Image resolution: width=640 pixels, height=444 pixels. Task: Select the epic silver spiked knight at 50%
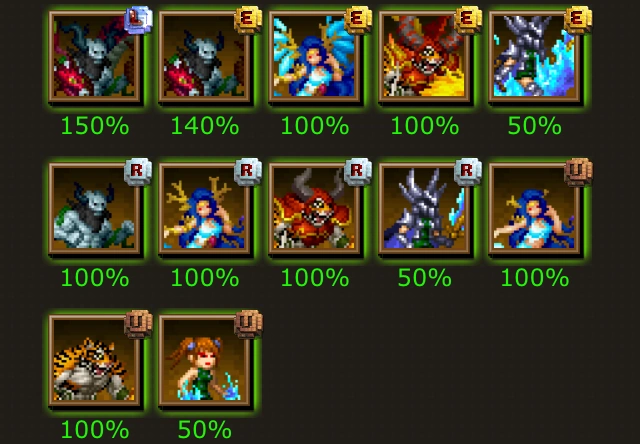point(534,57)
